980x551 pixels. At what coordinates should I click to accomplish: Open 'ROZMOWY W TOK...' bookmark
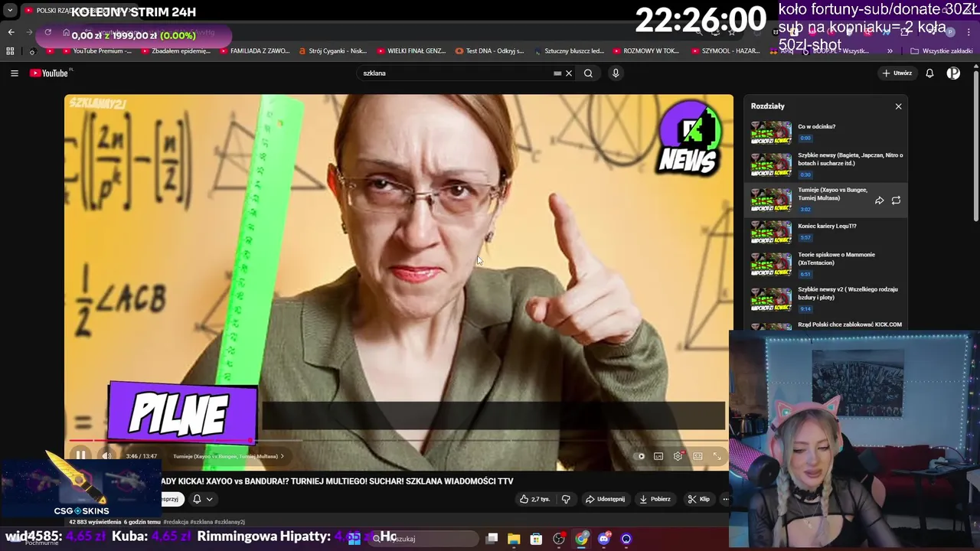645,51
